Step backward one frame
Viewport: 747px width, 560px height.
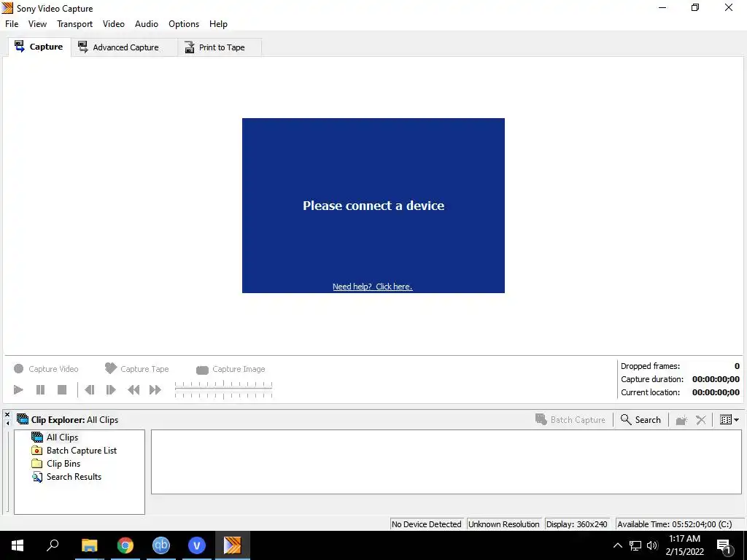click(x=89, y=389)
